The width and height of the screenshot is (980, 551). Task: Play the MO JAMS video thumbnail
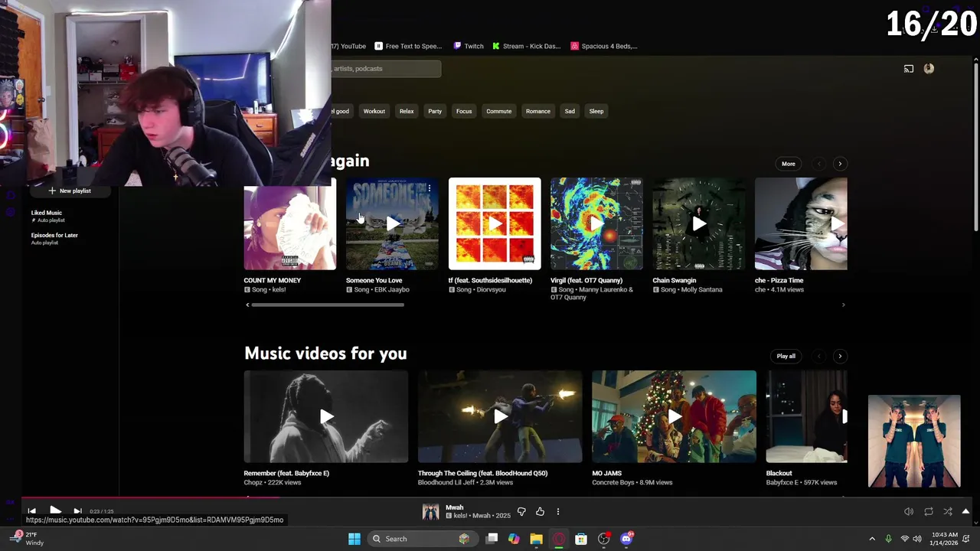click(674, 416)
